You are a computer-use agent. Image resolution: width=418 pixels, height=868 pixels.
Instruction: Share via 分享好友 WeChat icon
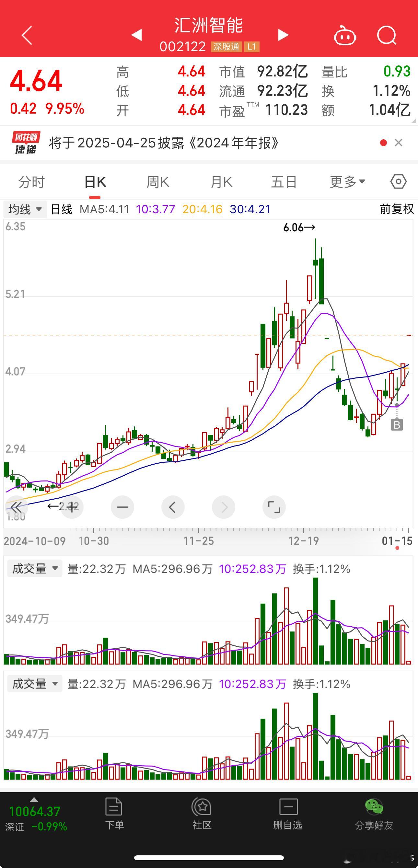coord(374,814)
